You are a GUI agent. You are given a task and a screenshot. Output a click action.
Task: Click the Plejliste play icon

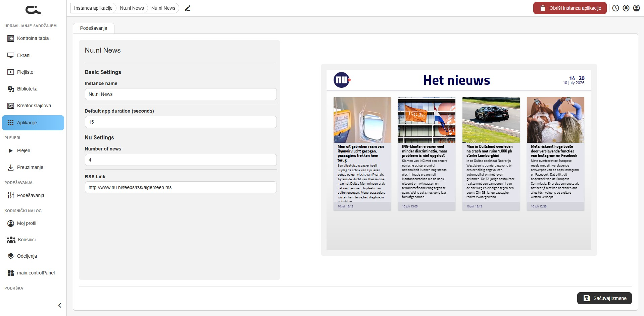pyautogui.click(x=11, y=72)
